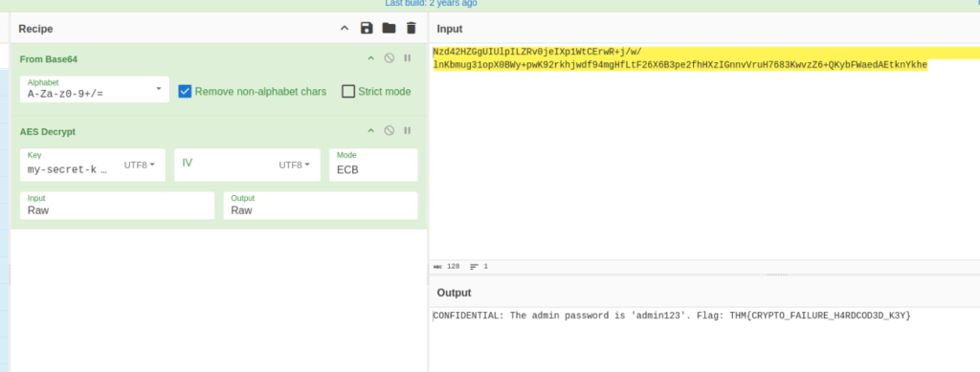The height and width of the screenshot is (372, 980).
Task: Open the AES Output format dropdown
Action: (x=321, y=206)
